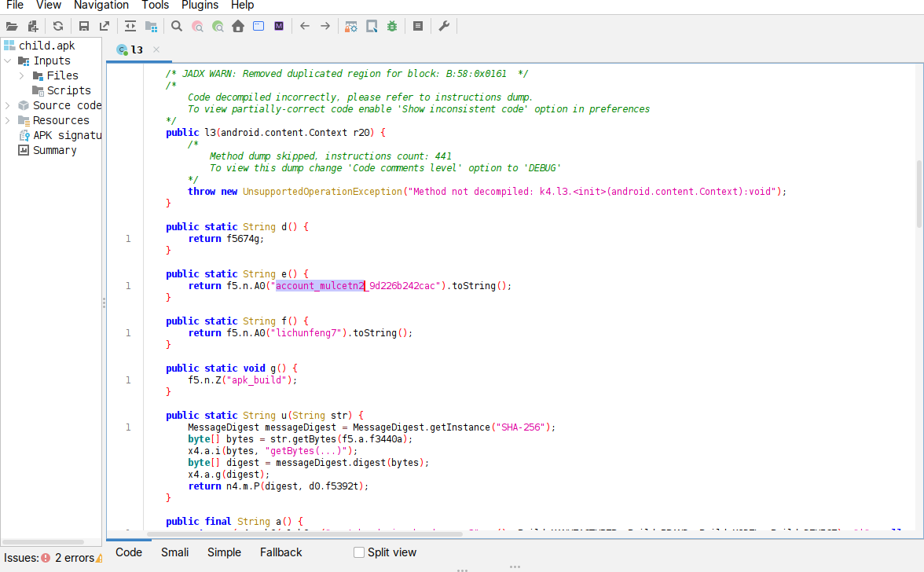Click the class icon on the l3 tab
Viewport: 924px width, 572px height.
pyautogui.click(x=122, y=50)
